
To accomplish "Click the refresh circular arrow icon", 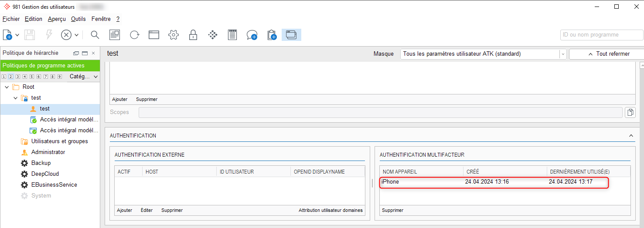I will coord(134,35).
